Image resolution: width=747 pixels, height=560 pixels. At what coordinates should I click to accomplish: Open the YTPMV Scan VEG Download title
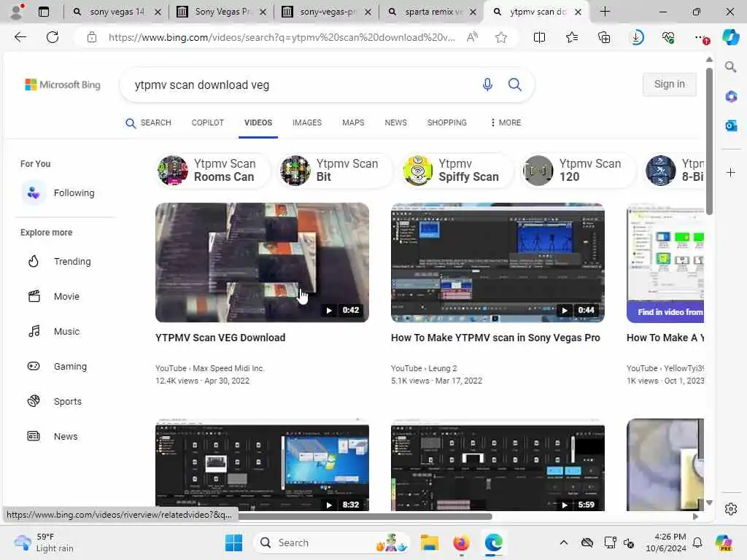[x=220, y=338]
